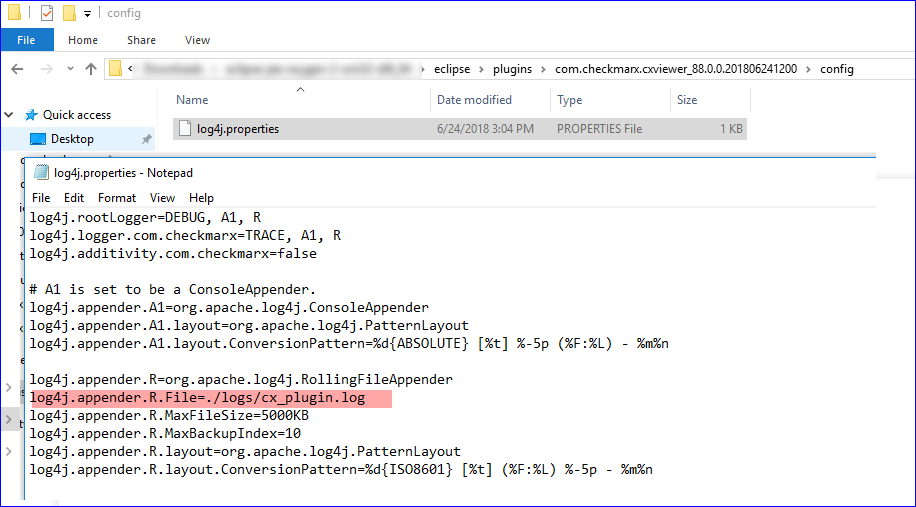Click the log4j.properties file icon in file list
This screenshot has height=507, width=916.
click(184, 129)
